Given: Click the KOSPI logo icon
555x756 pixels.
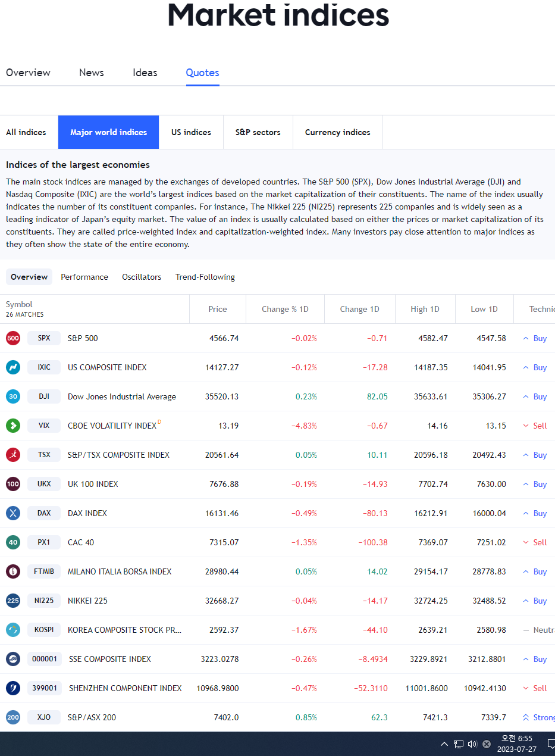Looking at the screenshot, I should [x=13, y=630].
